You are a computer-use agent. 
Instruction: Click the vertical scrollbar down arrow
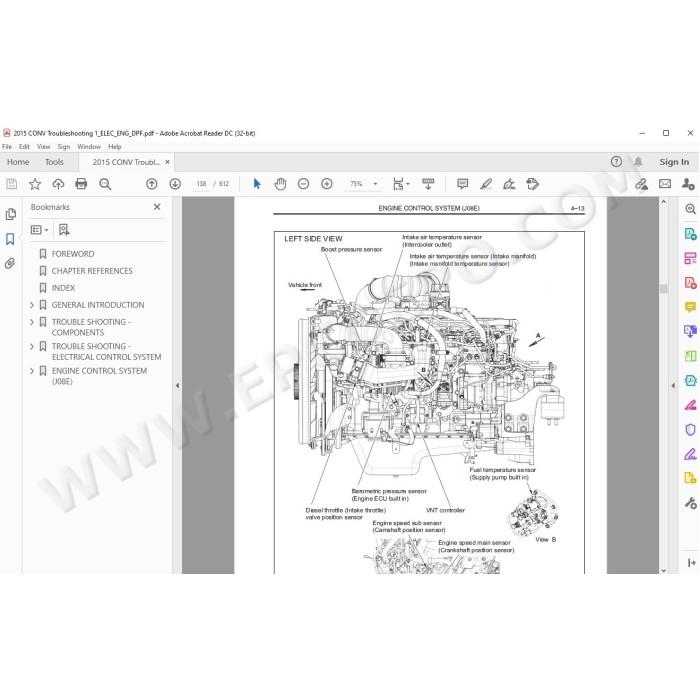point(664,570)
